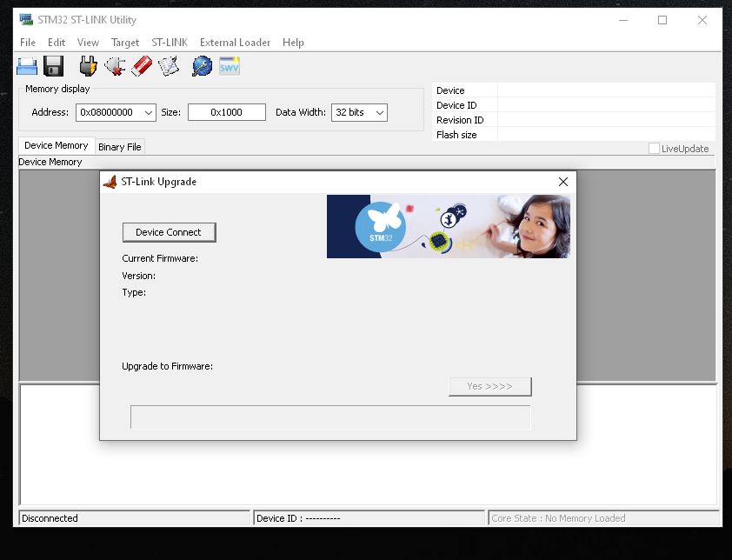
Task: Open the MCU core globe-wrench icon
Action: click(202, 66)
